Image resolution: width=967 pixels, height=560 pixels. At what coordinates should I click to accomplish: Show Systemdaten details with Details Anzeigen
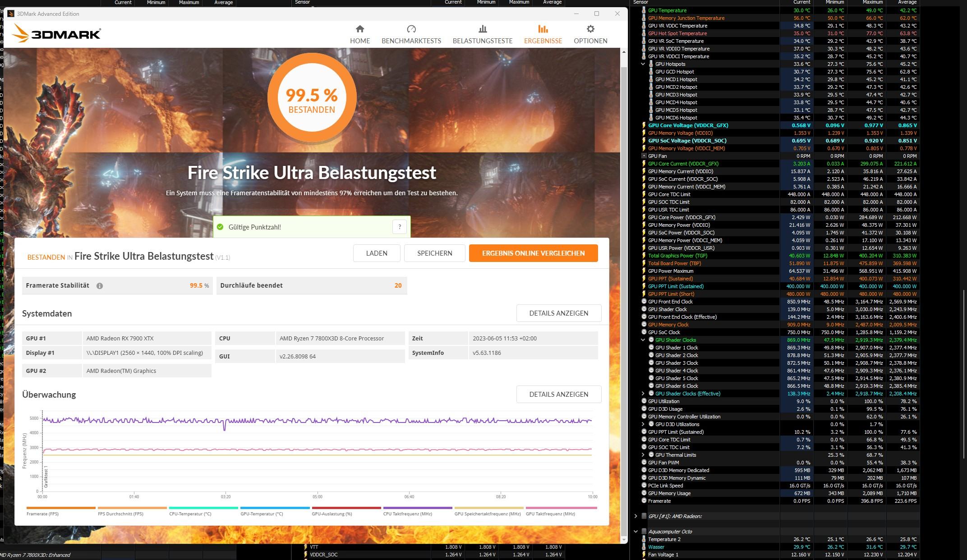tap(558, 313)
